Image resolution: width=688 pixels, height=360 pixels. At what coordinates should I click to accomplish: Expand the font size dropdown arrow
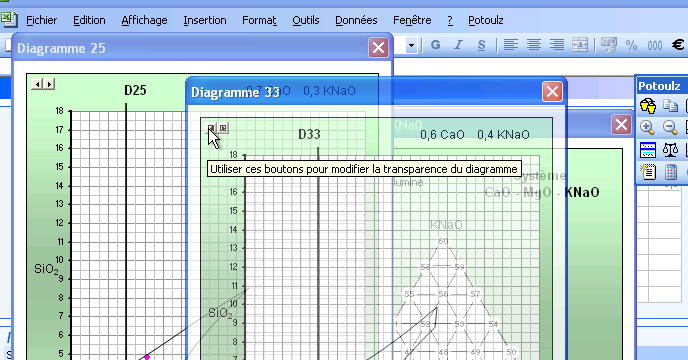pos(411,45)
